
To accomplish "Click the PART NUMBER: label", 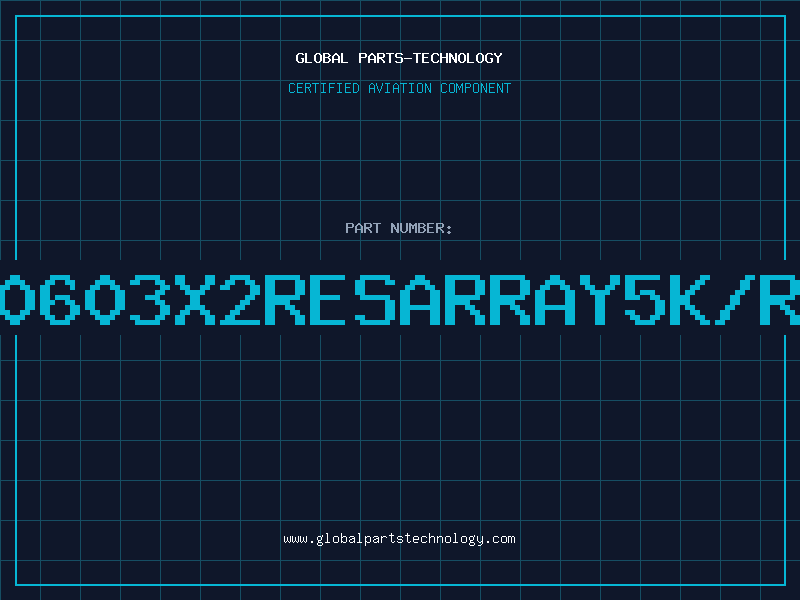I will (399, 228).
